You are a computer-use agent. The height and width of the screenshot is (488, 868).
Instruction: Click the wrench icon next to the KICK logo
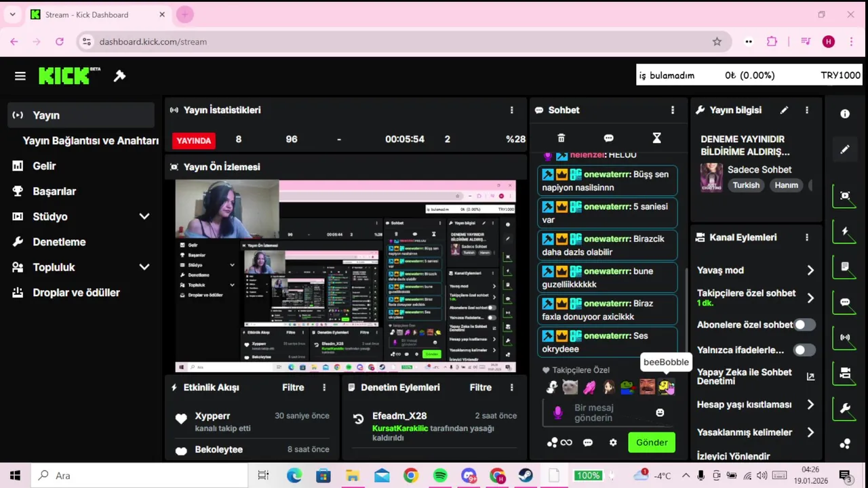pyautogui.click(x=119, y=76)
